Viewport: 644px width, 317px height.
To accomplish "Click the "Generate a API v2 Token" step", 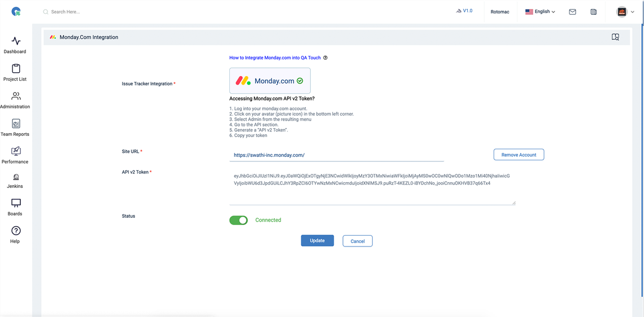I will pyautogui.click(x=258, y=130).
